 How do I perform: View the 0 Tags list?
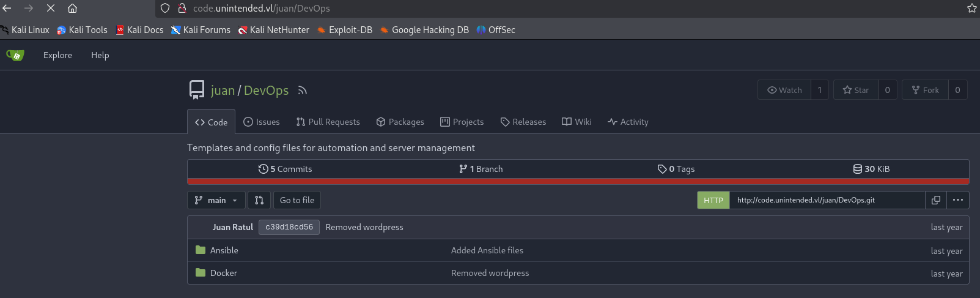click(x=676, y=169)
